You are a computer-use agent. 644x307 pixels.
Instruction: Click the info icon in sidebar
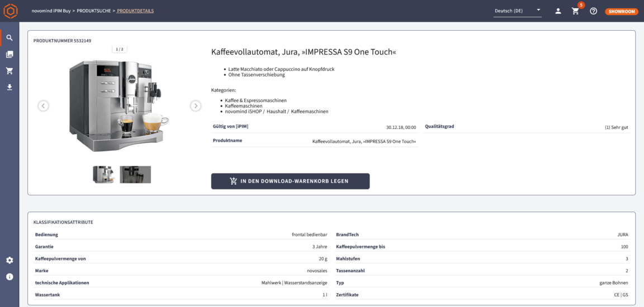(10, 276)
